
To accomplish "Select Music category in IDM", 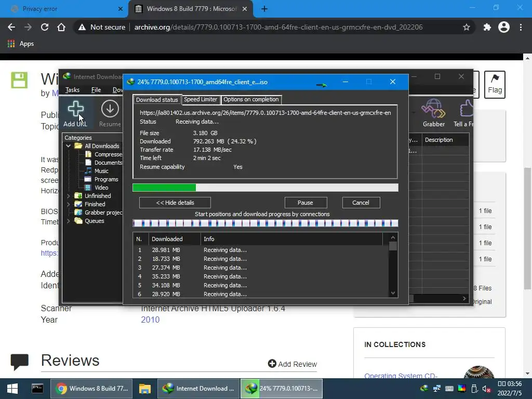I will tap(97, 171).
